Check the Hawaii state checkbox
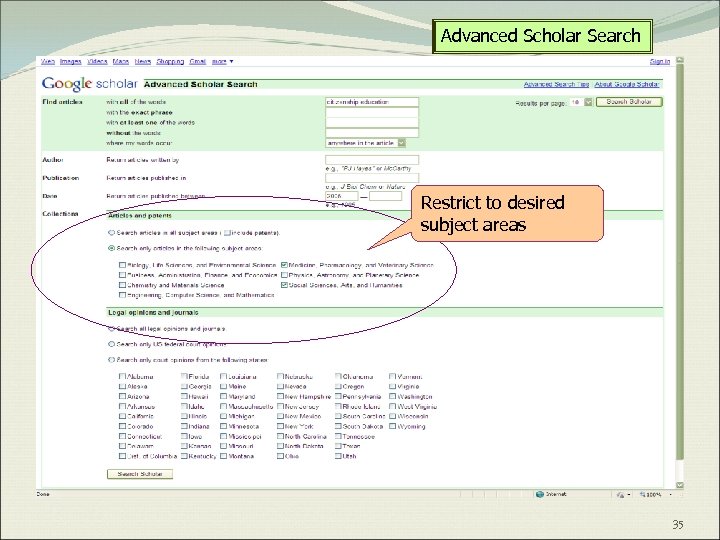The width and height of the screenshot is (720, 540). point(184,396)
